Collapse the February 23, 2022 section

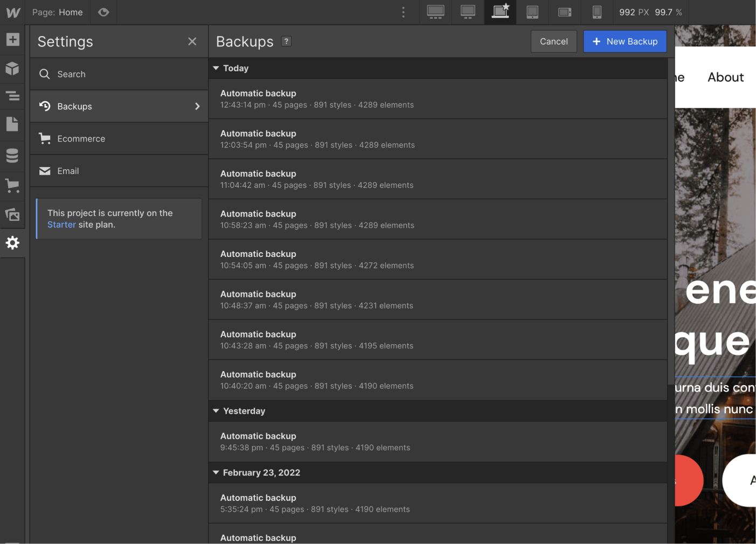click(x=216, y=472)
